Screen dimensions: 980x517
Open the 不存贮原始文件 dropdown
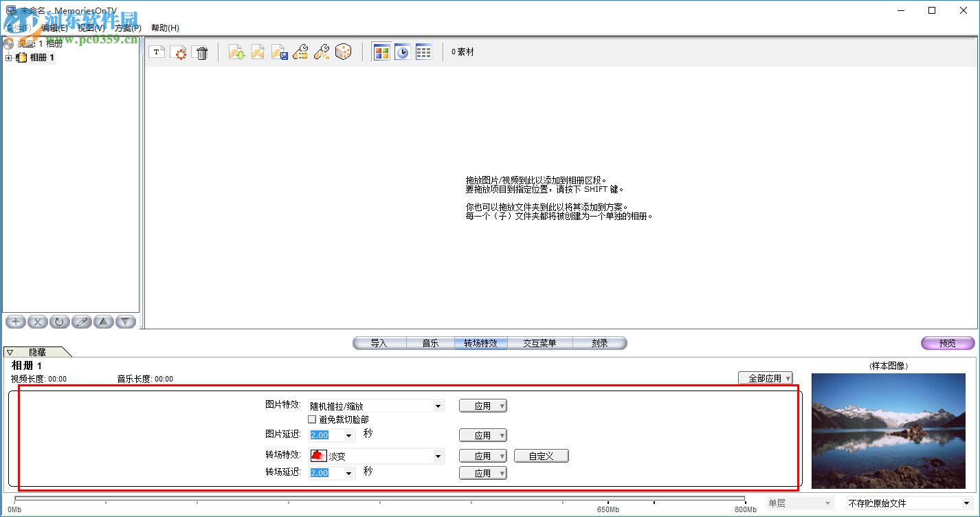click(966, 503)
